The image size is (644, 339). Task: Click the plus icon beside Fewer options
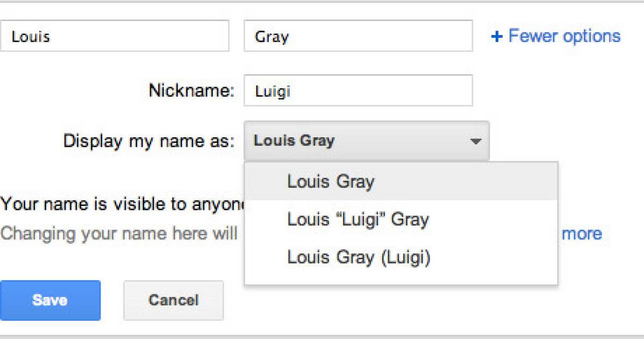tap(497, 37)
